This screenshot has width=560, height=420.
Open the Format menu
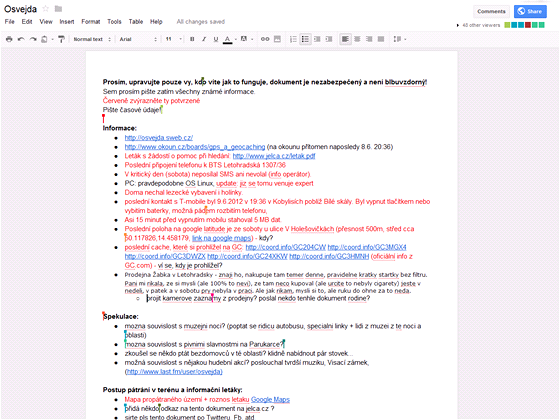pyautogui.click(x=91, y=22)
